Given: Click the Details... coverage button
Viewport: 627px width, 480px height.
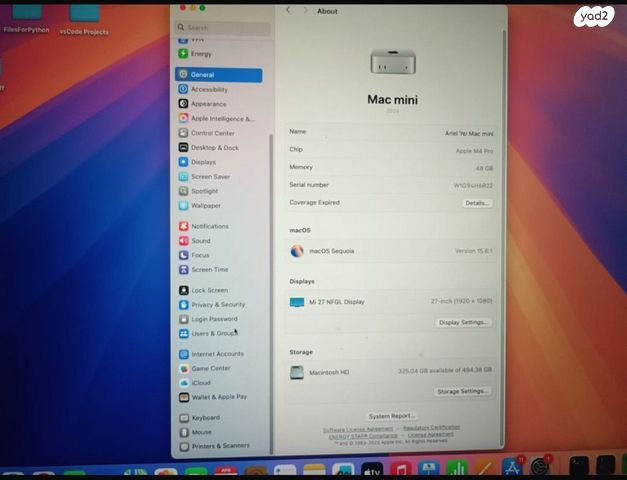Looking at the screenshot, I should tap(477, 203).
